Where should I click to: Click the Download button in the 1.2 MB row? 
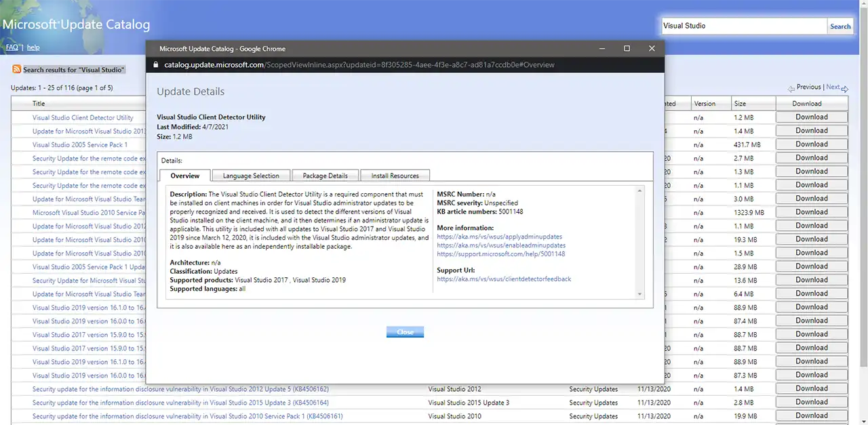[812, 117]
